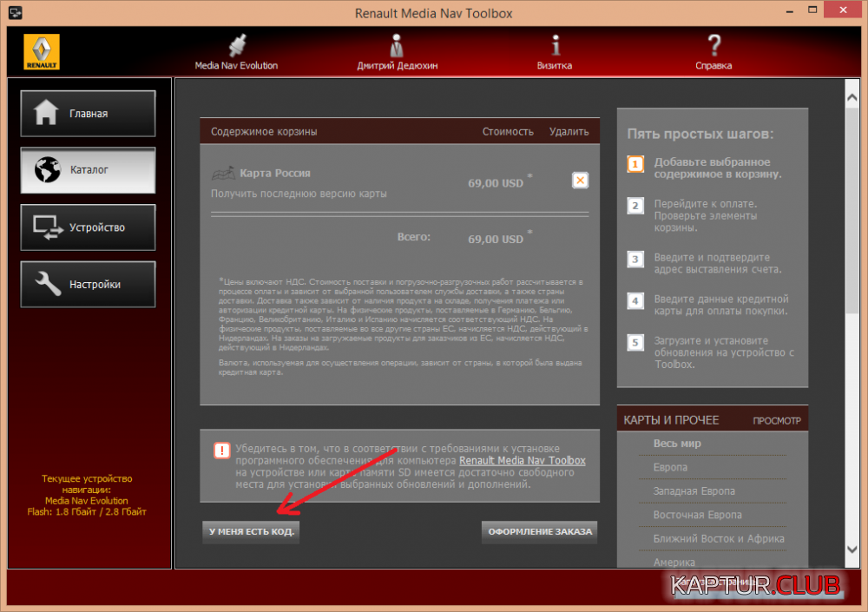868x612 pixels.
Task: Click the Содержимое корзины header
Action: 264,132
